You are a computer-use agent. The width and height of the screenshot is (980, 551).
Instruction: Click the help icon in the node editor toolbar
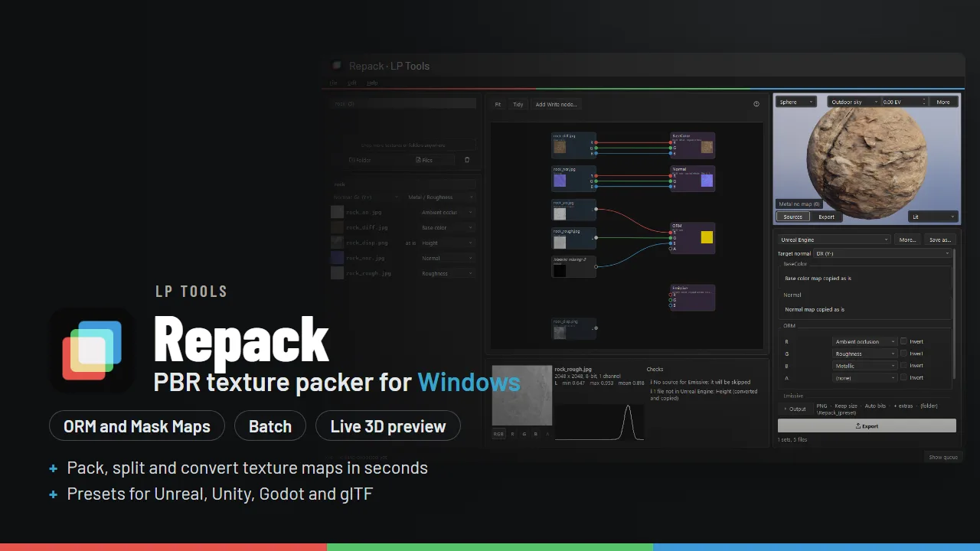pyautogui.click(x=756, y=104)
